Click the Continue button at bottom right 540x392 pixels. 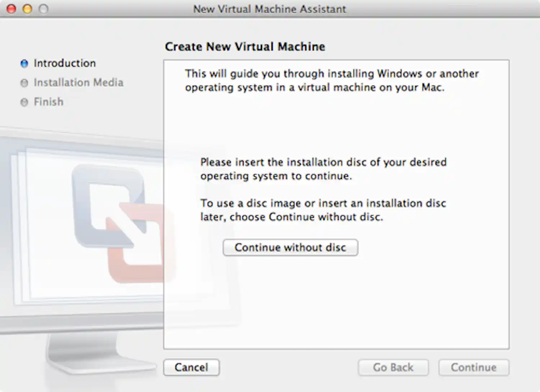click(473, 367)
